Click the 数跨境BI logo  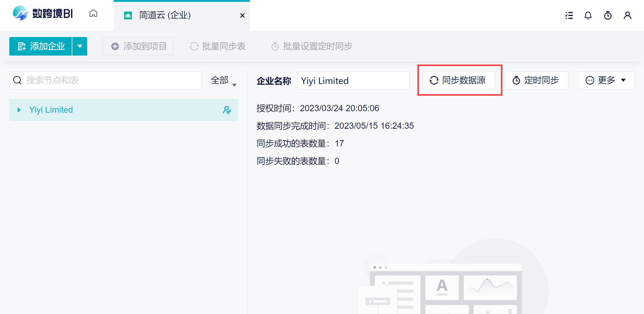tap(43, 14)
